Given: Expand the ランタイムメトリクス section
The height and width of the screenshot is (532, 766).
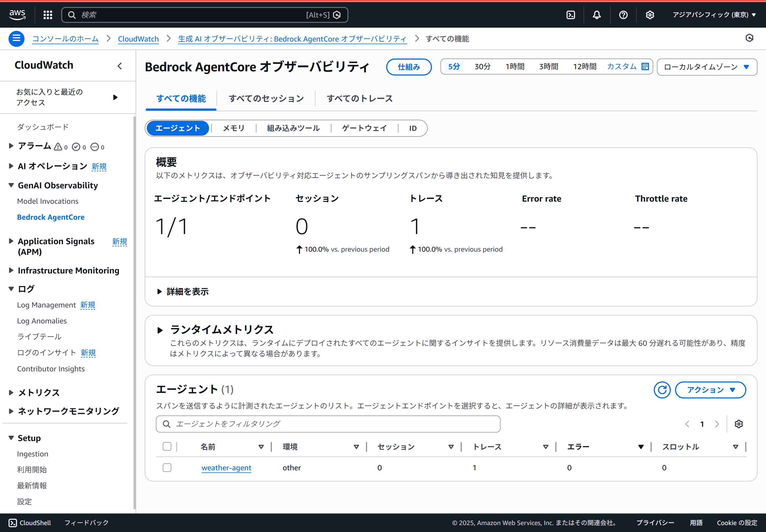Looking at the screenshot, I should click(x=160, y=330).
